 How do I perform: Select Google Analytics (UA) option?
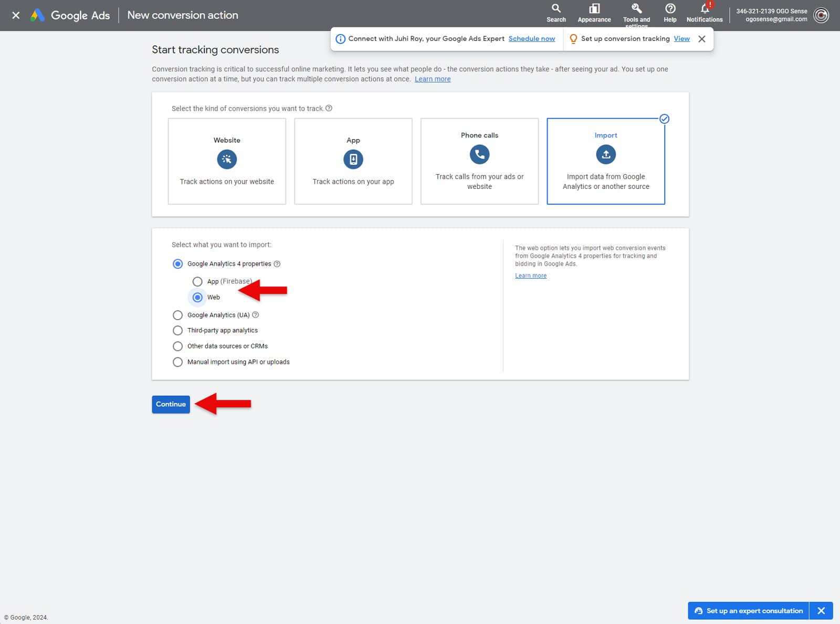coord(177,315)
